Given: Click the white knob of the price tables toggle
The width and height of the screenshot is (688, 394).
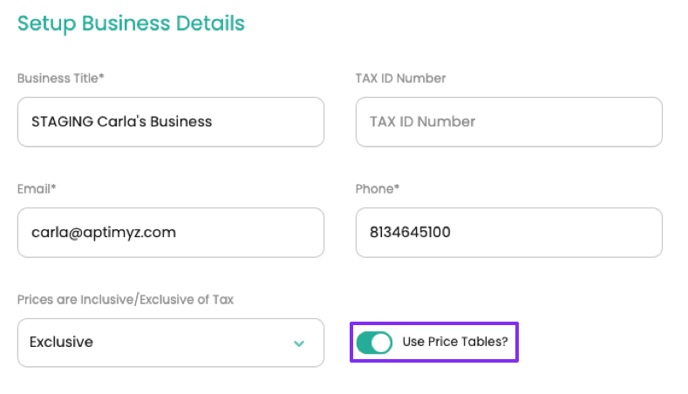Looking at the screenshot, I should point(383,342).
